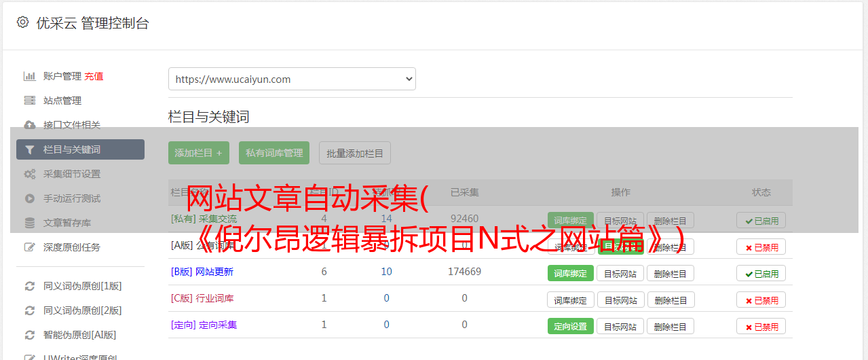The image size is (868, 360).
Task: Click the server icon for 站点管理
Action: coord(29,101)
